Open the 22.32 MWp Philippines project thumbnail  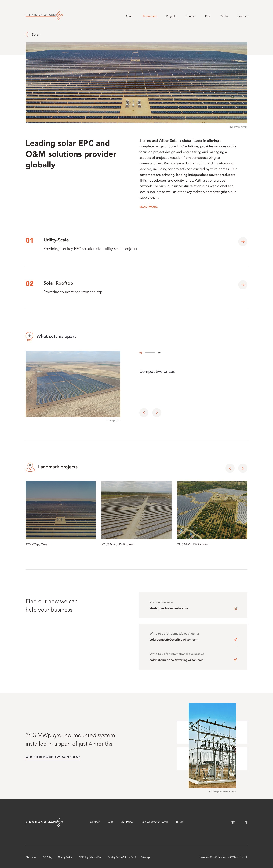point(136,510)
